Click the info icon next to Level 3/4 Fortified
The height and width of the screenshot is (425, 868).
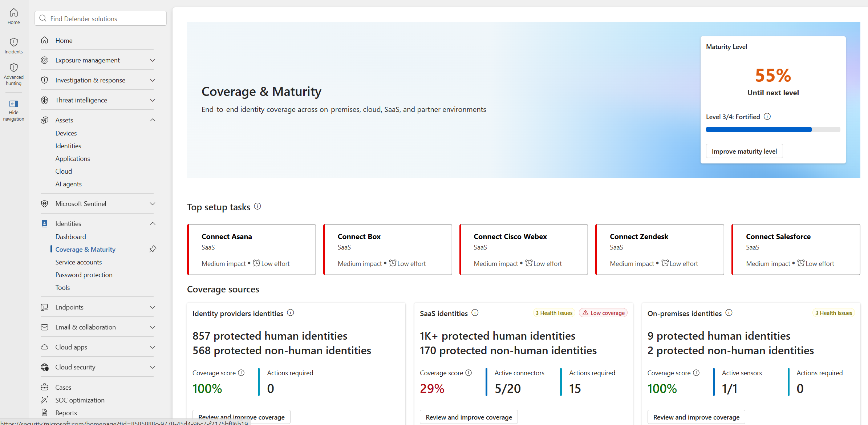coord(767,117)
